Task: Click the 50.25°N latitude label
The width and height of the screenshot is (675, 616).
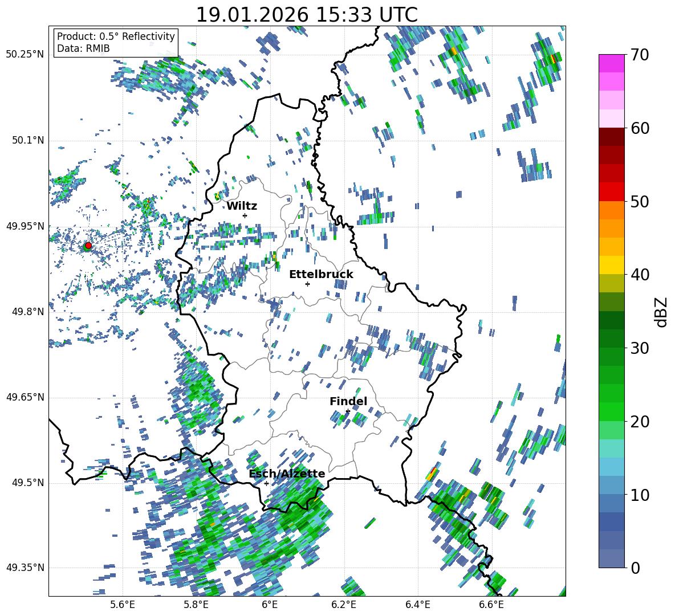Action: 25,55
